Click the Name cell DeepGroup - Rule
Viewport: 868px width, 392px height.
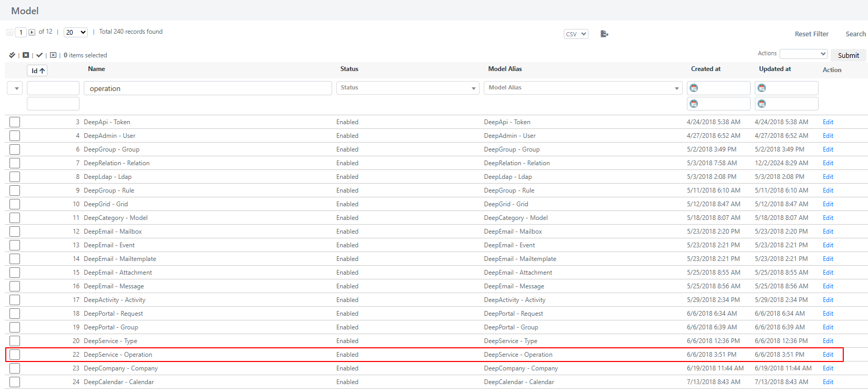[109, 190]
